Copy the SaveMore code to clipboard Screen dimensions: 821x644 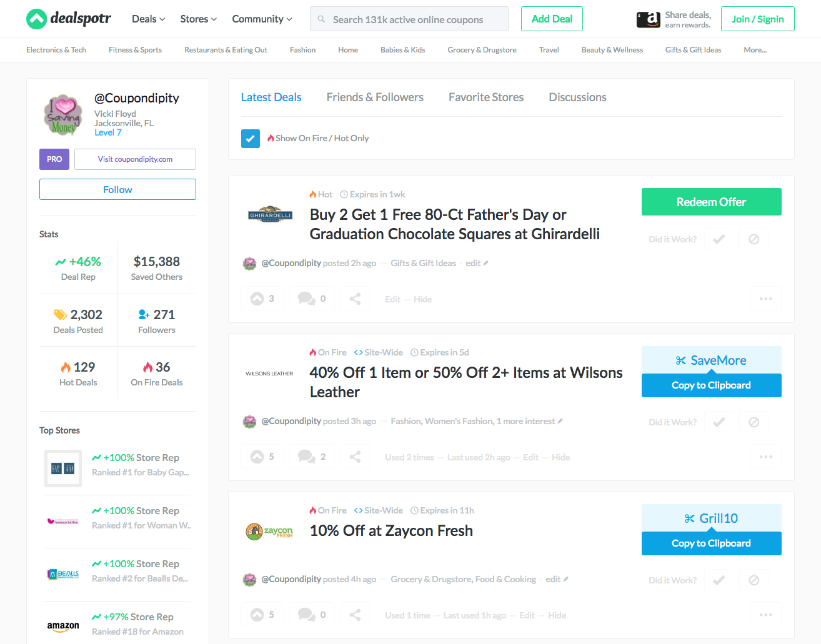point(711,385)
